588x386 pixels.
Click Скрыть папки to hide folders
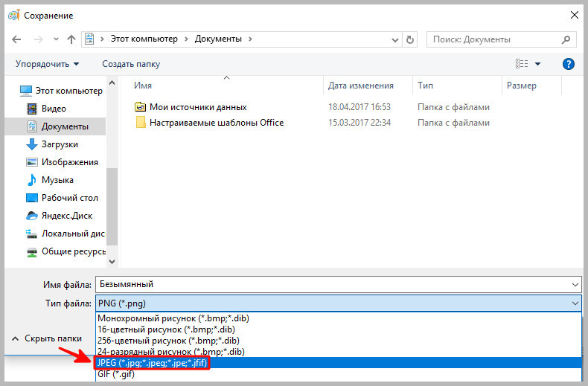click(x=52, y=338)
